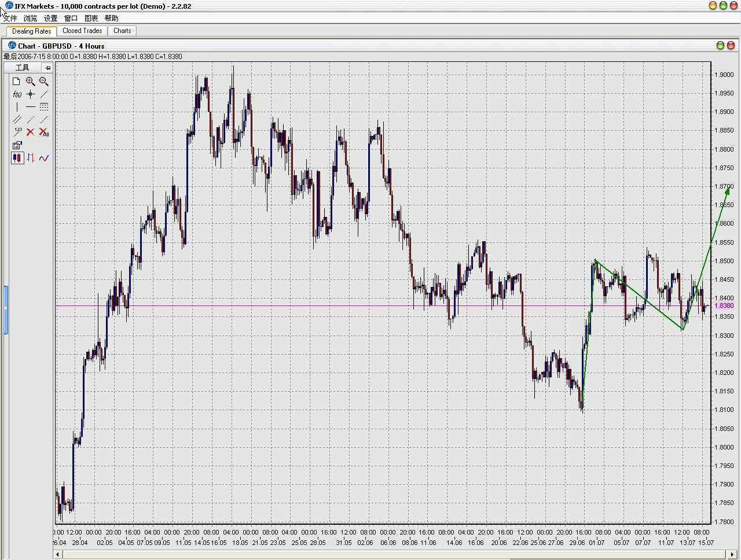Viewport: 741px width, 560px height.
Task: Select the trend line drawing tool
Action: click(x=43, y=94)
